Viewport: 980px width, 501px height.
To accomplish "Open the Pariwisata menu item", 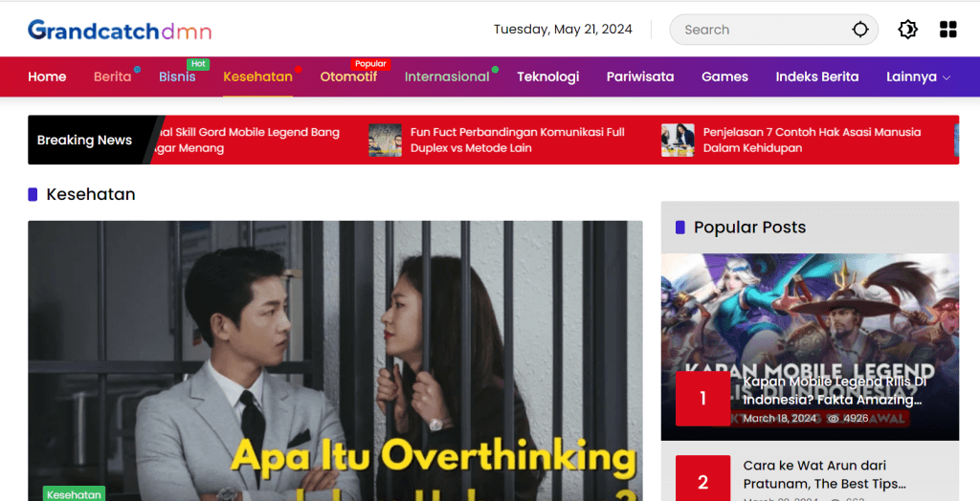I will (640, 76).
